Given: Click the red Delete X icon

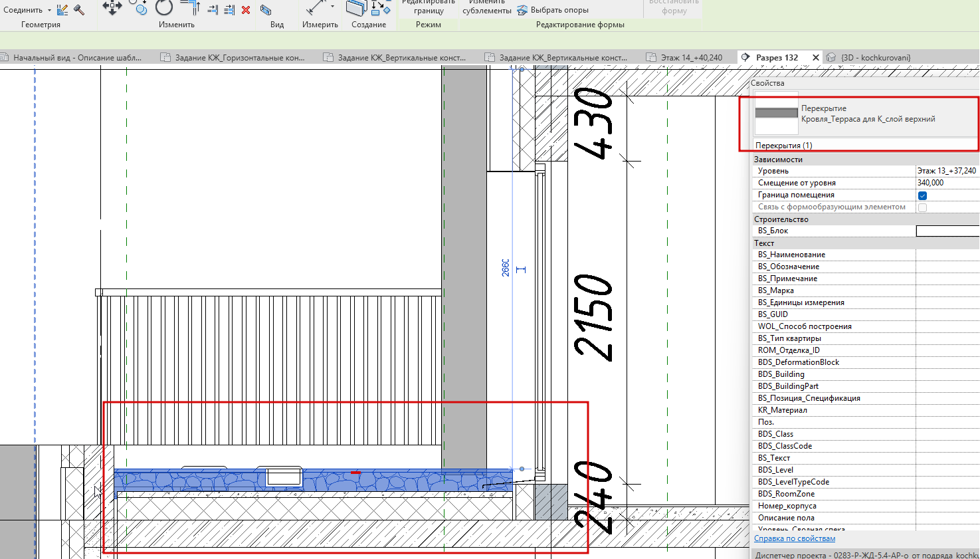Looking at the screenshot, I should pos(246,10).
